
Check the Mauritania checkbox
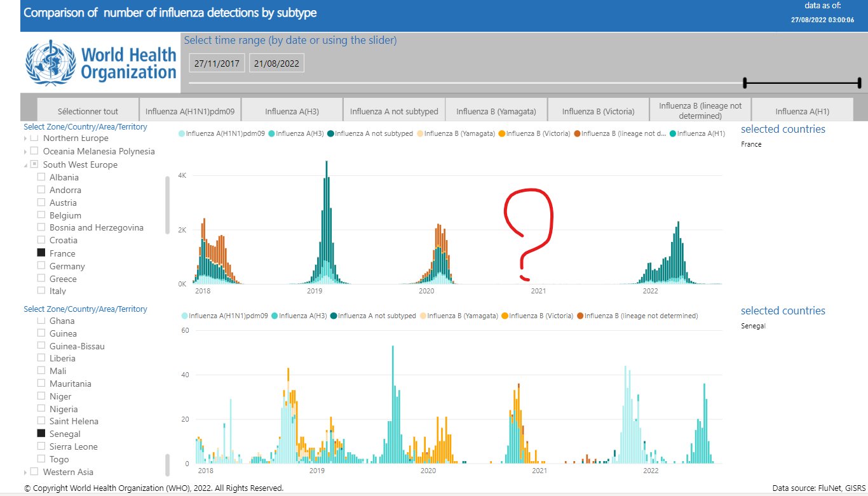[x=41, y=384]
